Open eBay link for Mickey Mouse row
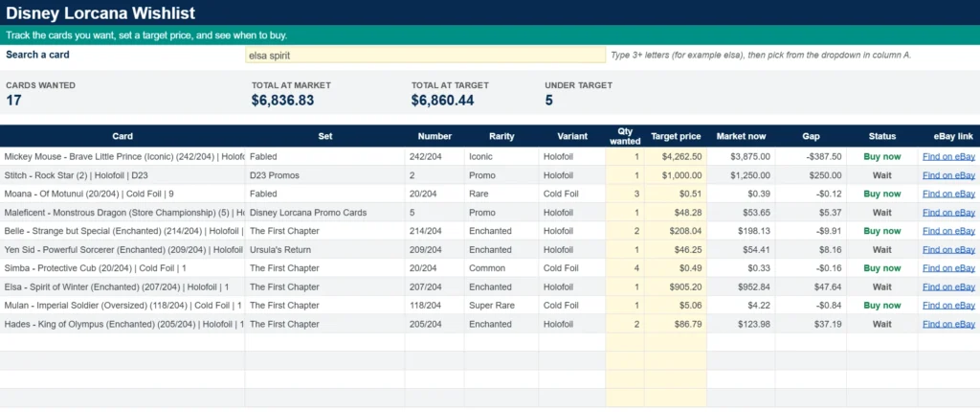The width and height of the screenshot is (980, 412). click(948, 156)
